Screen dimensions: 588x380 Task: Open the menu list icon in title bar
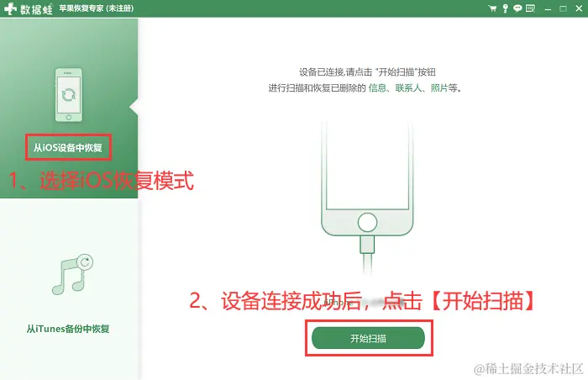[530, 8]
